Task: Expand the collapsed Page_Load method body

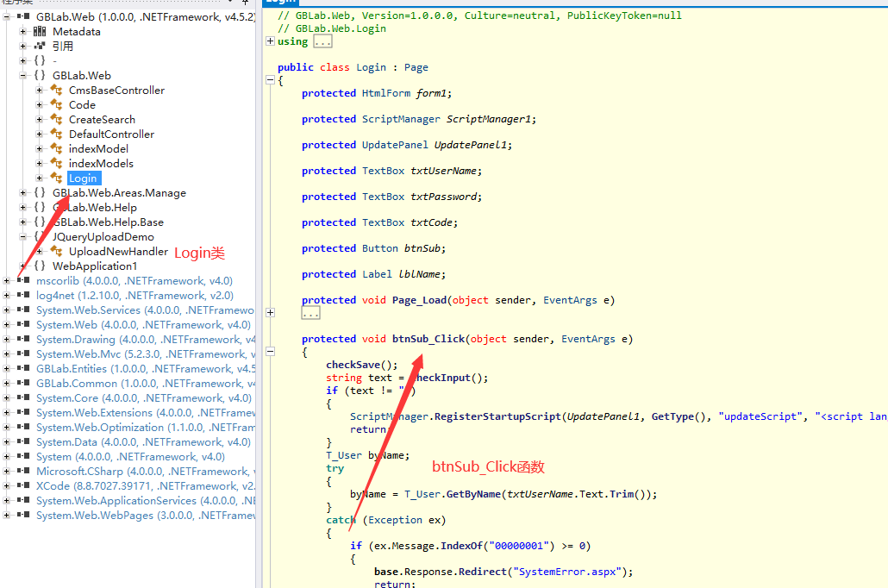Action: (x=272, y=312)
